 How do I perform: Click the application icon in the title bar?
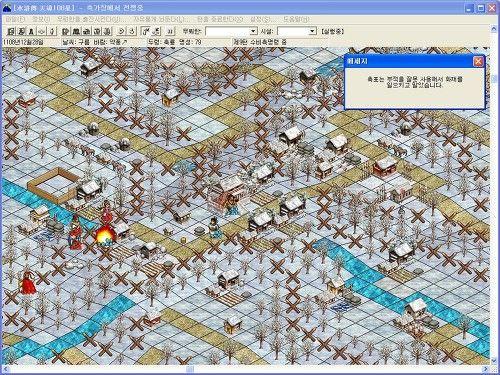click(7, 8)
